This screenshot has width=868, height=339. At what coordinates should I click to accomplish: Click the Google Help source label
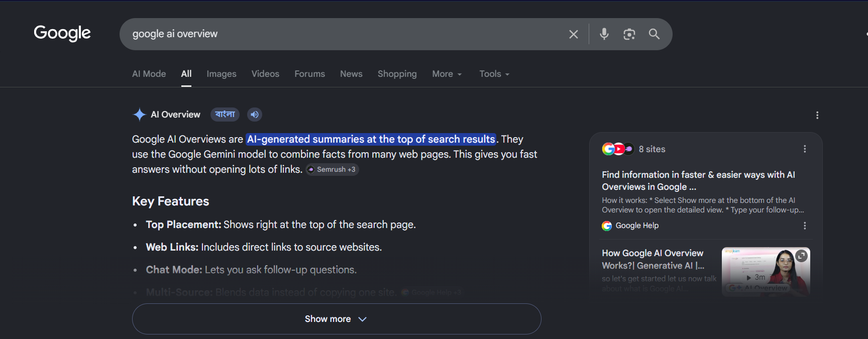point(637,226)
